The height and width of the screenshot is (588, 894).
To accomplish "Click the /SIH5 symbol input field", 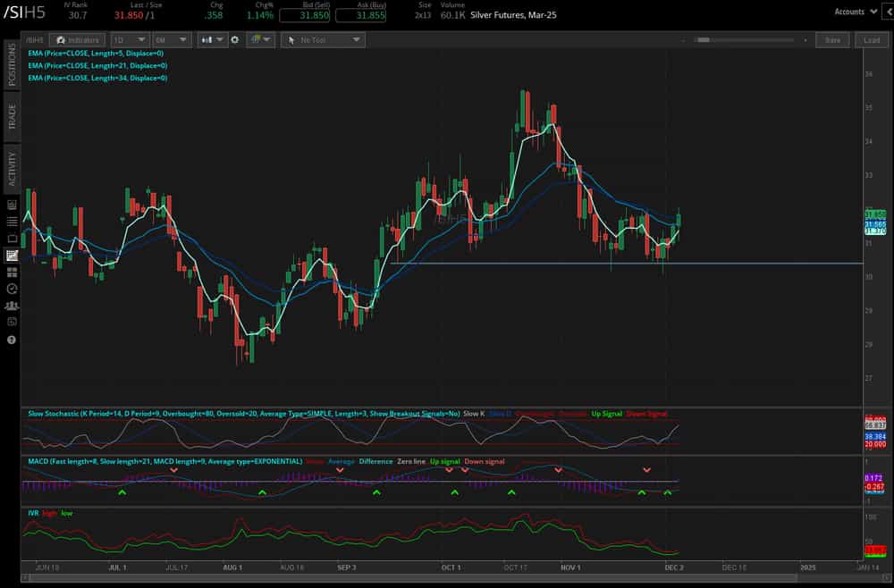I will (x=34, y=39).
